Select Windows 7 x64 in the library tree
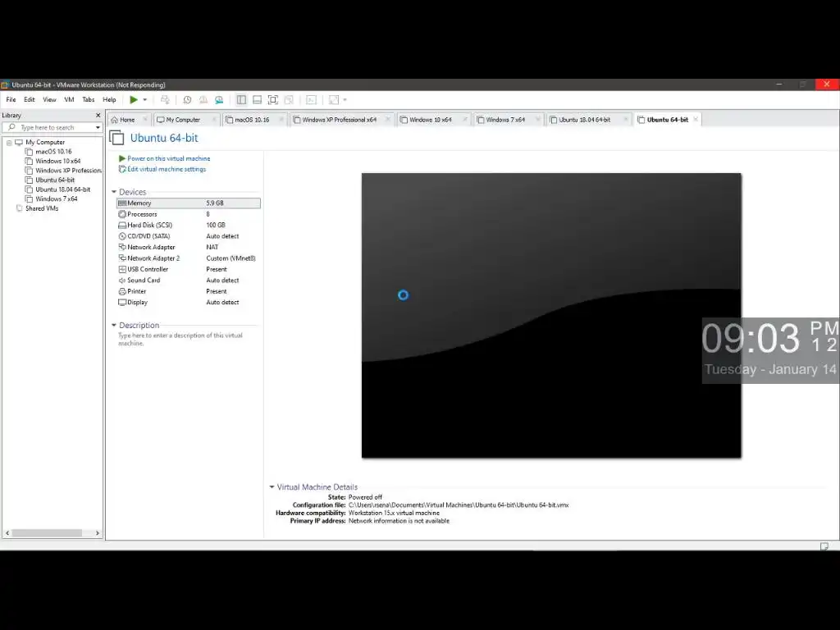840x630 pixels. pos(57,199)
